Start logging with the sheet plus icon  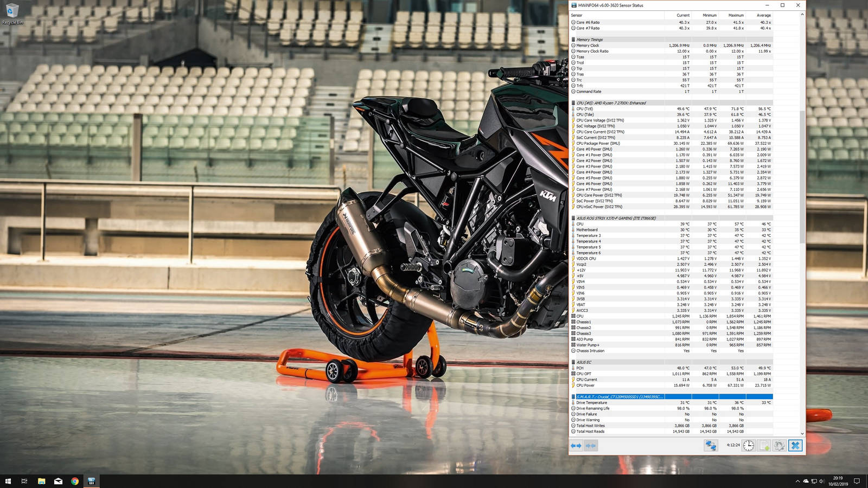tap(764, 446)
